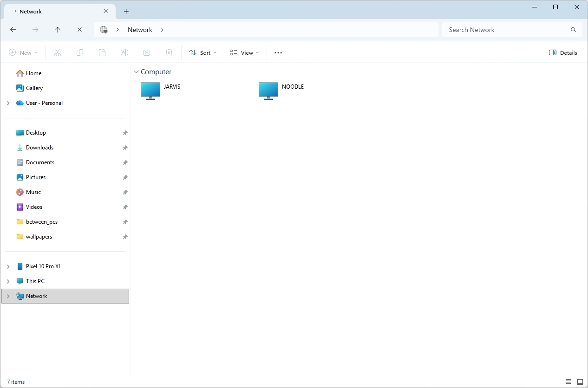Collapse the Computer group
This screenshot has height=388, width=588.
(x=136, y=71)
